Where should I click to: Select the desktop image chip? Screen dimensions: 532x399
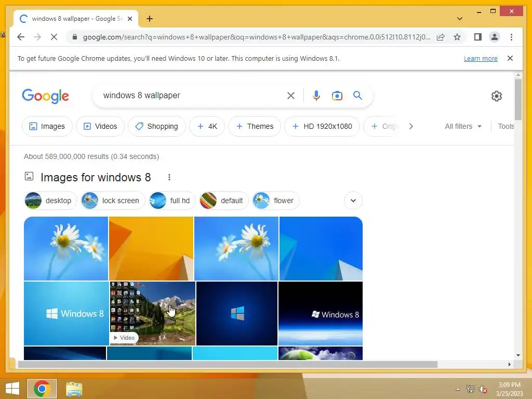[50, 201]
